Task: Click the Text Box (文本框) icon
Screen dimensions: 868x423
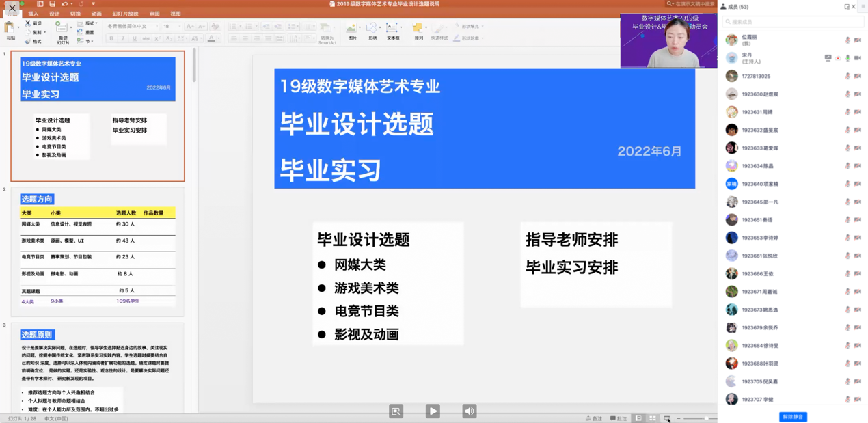Action: pyautogui.click(x=392, y=30)
